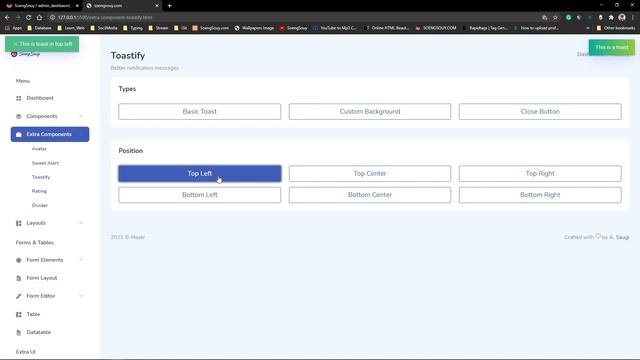Click the Basic Toast button

[x=200, y=111]
